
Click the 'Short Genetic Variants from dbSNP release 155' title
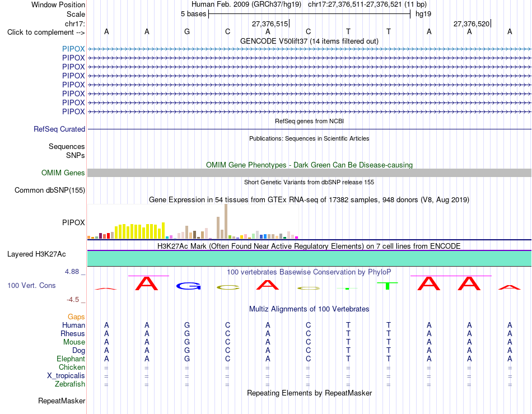[x=309, y=182]
